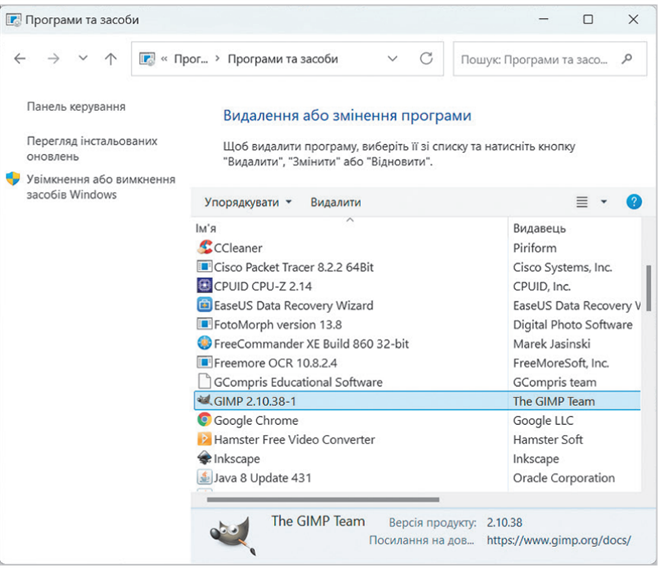Click the Google Chrome icon
The height and width of the screenshot is (568, 658).
click(204, 419)
